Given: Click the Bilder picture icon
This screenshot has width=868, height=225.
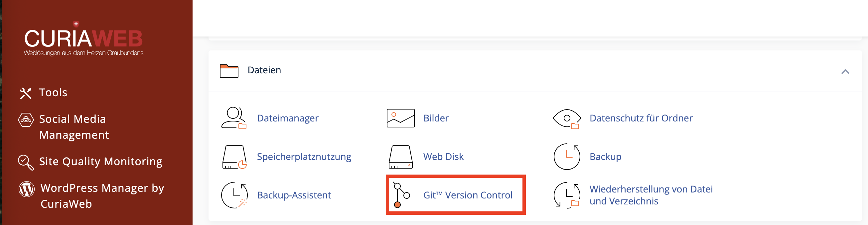Looking at the screenshot, I should [x=400, y=118].
